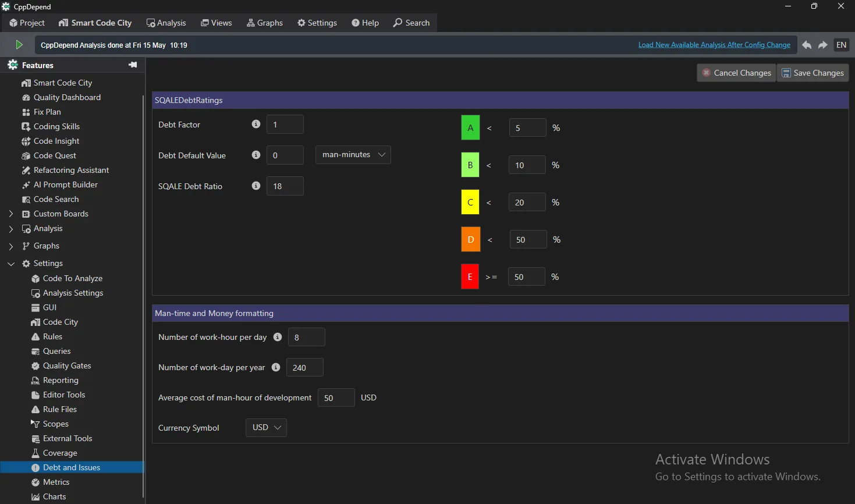Select Debt and Issues settings item
855x504 pixels.
[x=72, y=467]
